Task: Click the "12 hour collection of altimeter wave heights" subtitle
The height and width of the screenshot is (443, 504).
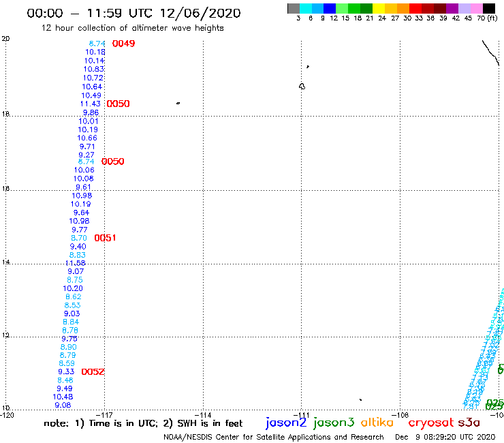Action: click(132, 28)
